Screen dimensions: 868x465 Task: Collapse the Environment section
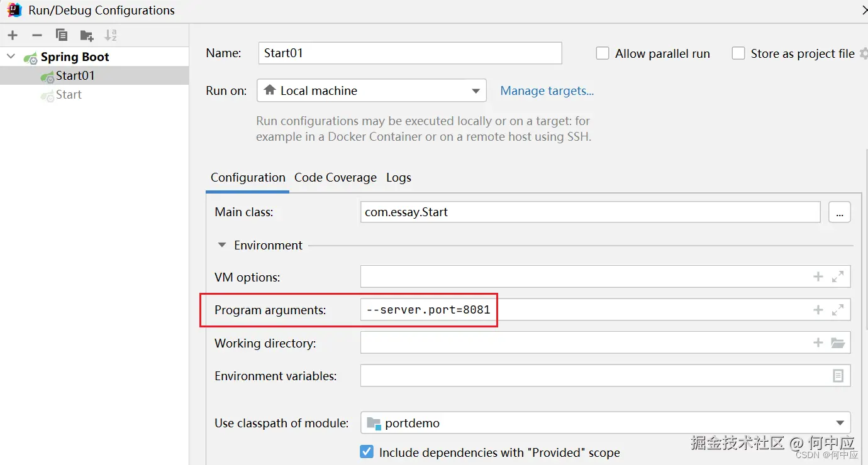pos(221,245)
